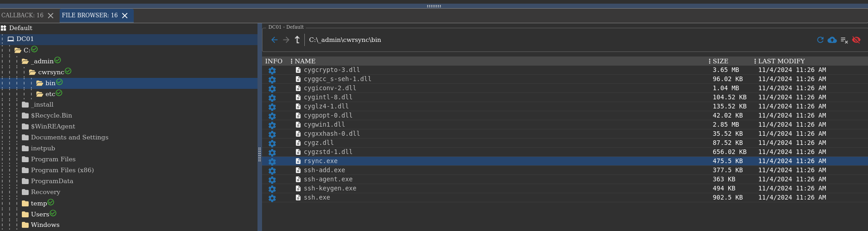Collapse the _admin folder in tree
Screen dimensions: 868x231
coord(25,61)
